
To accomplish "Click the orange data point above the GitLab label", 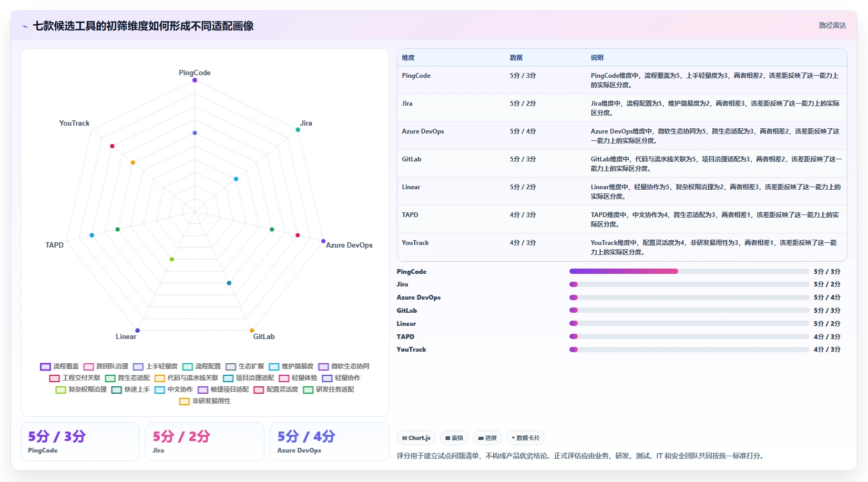I will pyautogui.click(x=252, y=331).
